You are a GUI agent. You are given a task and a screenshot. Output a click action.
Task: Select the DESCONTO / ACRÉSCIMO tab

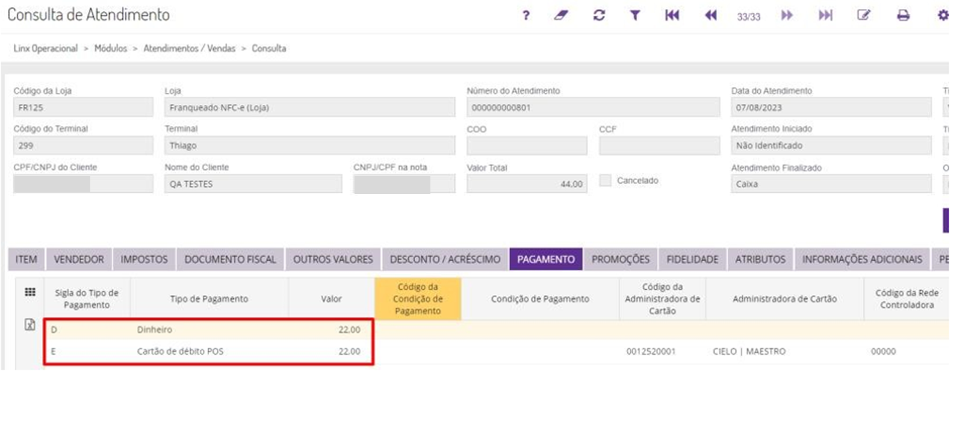[445, 259]
